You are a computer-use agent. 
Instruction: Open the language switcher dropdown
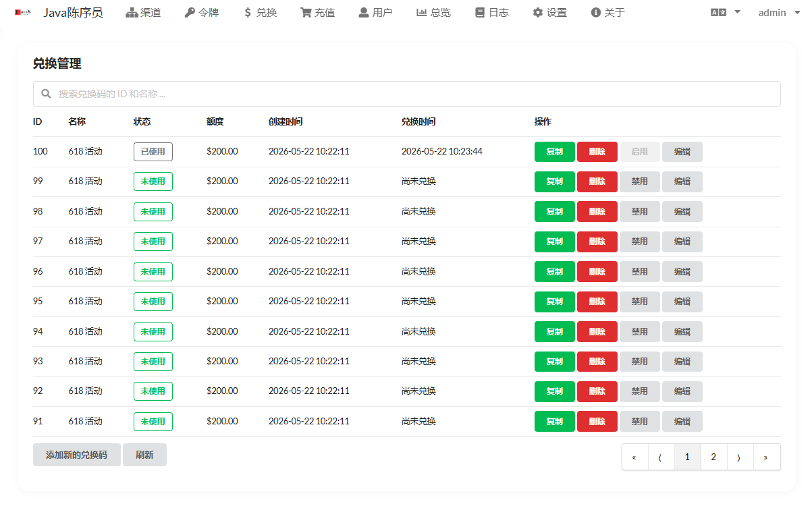[x=726, y=12]
